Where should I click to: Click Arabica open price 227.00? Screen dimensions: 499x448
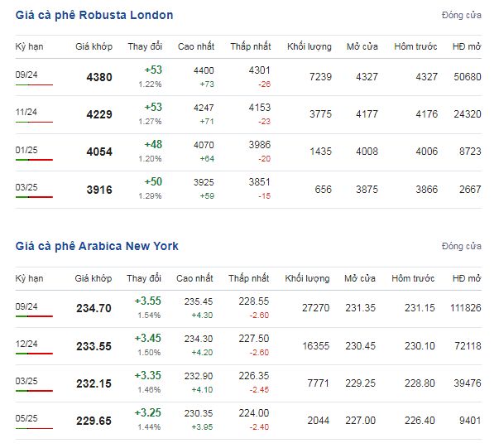pyautogui.click(x=361, y=421)
